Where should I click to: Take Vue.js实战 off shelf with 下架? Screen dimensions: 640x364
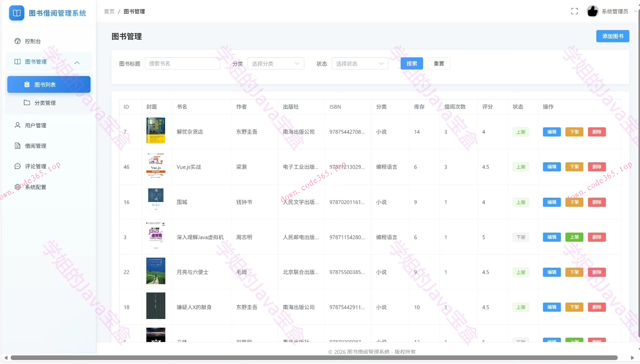pyautogui.click(x=574, y=167)
